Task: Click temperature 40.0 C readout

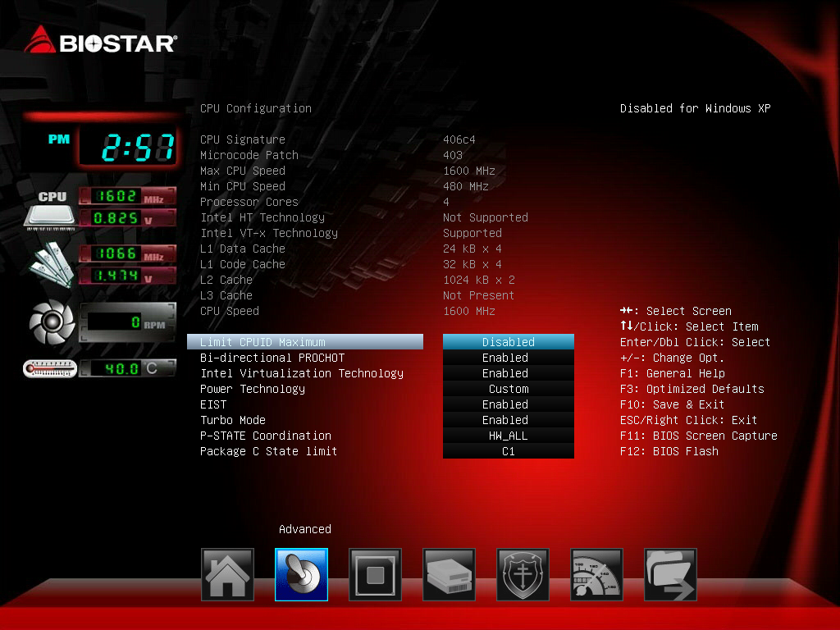Action: [x=127, y=368]
